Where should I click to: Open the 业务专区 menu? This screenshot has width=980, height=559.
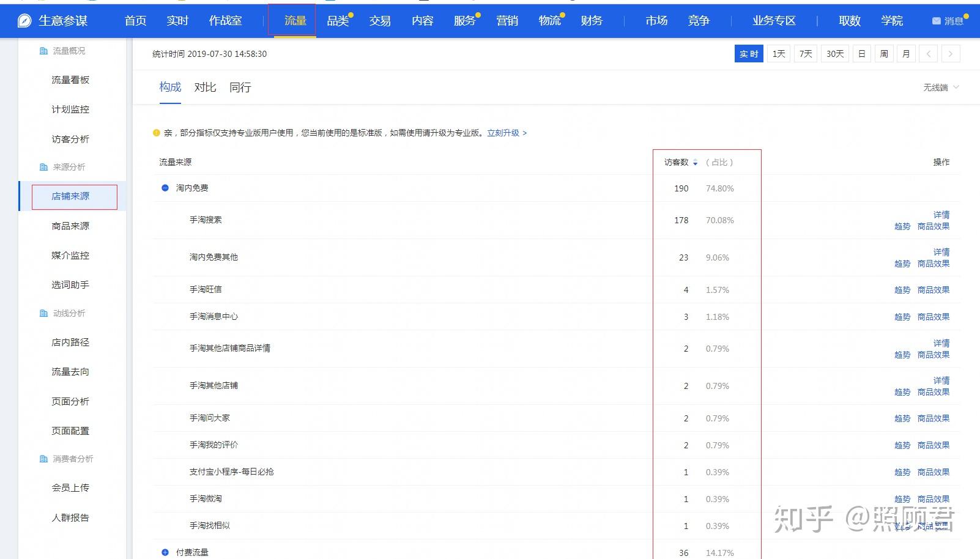click(774, 21)
